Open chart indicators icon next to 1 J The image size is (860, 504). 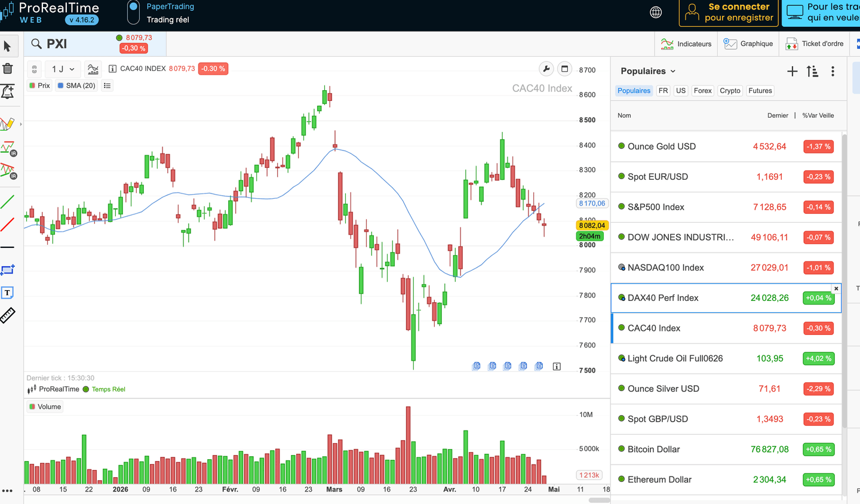(x=93, y=69)
